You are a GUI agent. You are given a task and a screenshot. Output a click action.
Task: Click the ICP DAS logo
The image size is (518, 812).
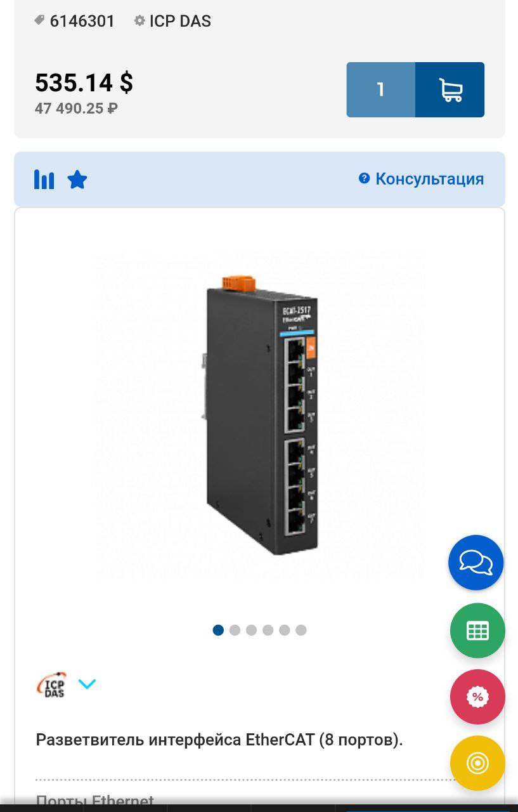tap(51, 684)
